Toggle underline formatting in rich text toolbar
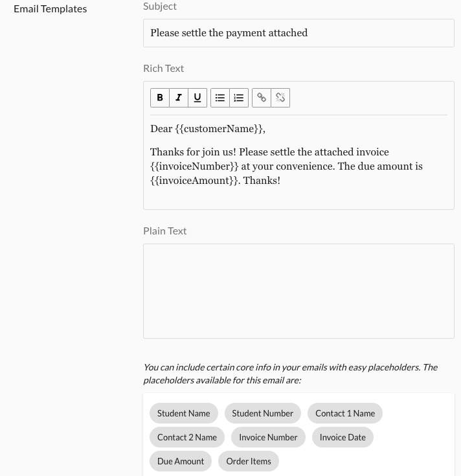 pos(197,98)
